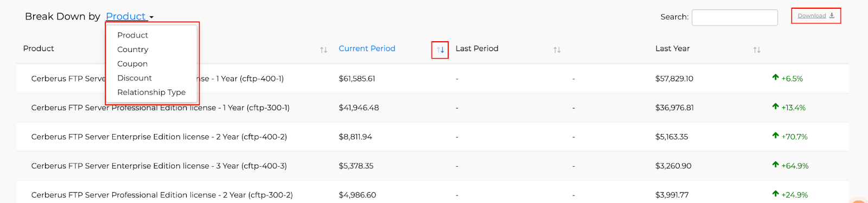
Task: Open the Break Down by Product dropdown
Action: [130, 16]
